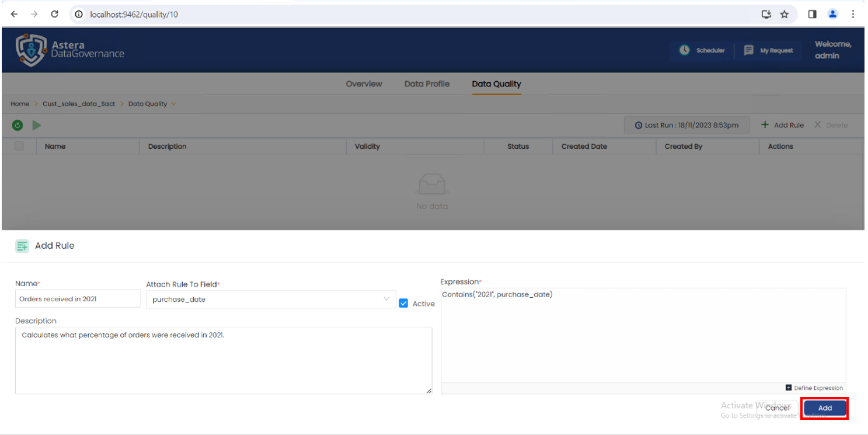Click the Name input field
868x435 pixels.
tap(78, 299)
